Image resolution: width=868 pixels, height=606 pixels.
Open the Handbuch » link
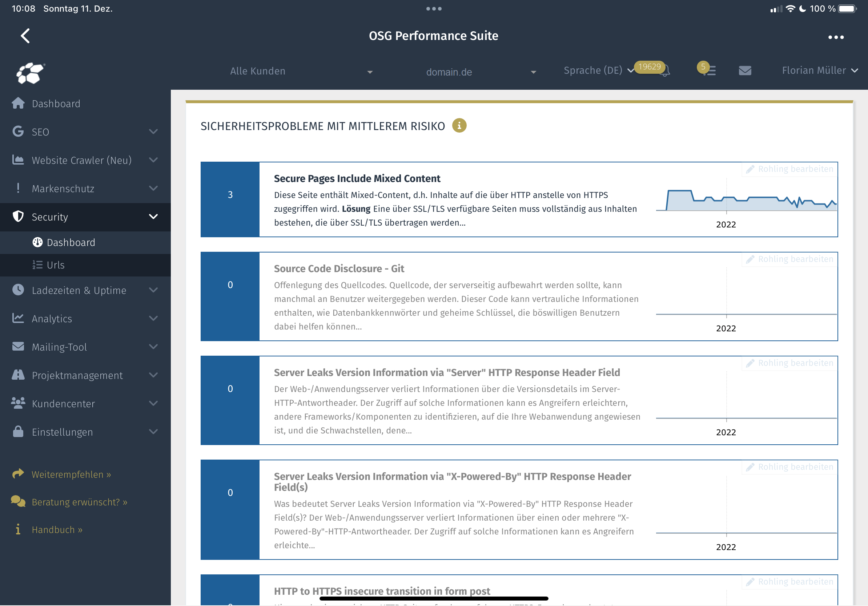[x=57, y=530]
